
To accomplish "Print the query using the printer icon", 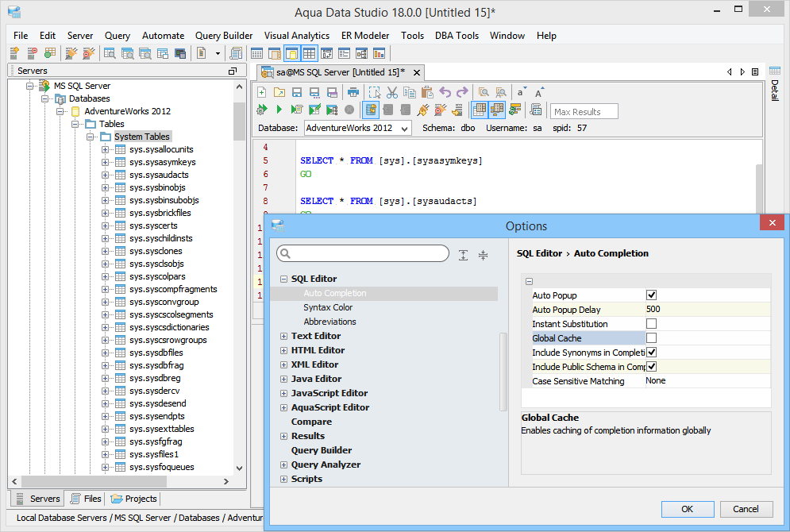I will 353,92.
